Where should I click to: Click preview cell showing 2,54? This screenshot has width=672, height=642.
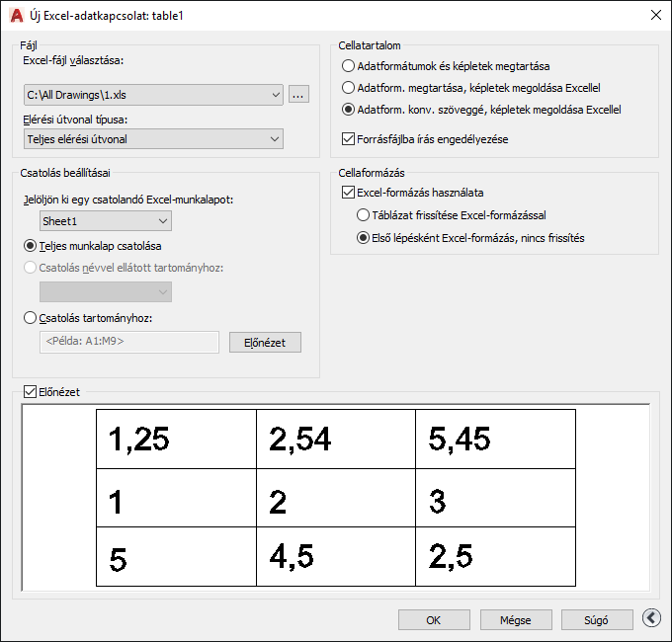[x=336, y=439]
